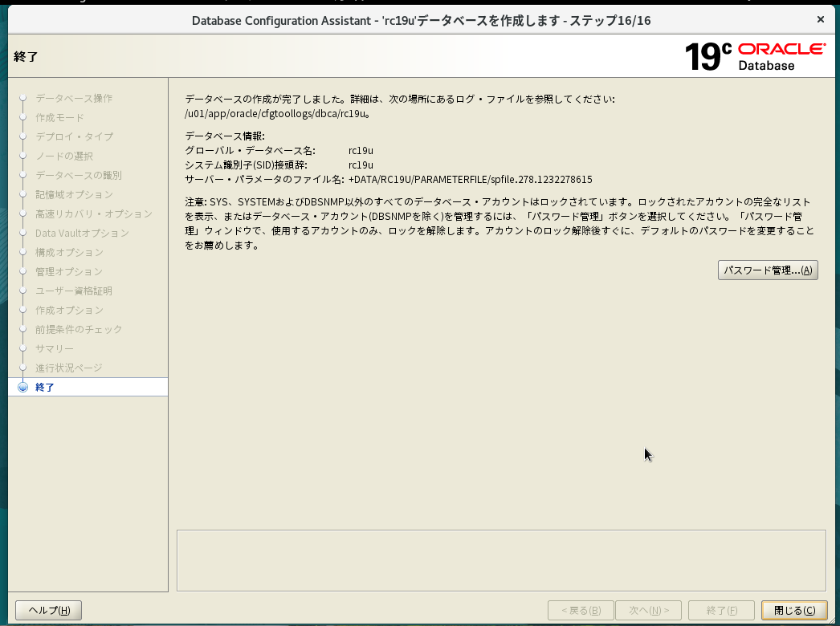Select 高速リカバリ・オプション step in sidebar
This screenshot has width=840, height=626.
point(94,213)
